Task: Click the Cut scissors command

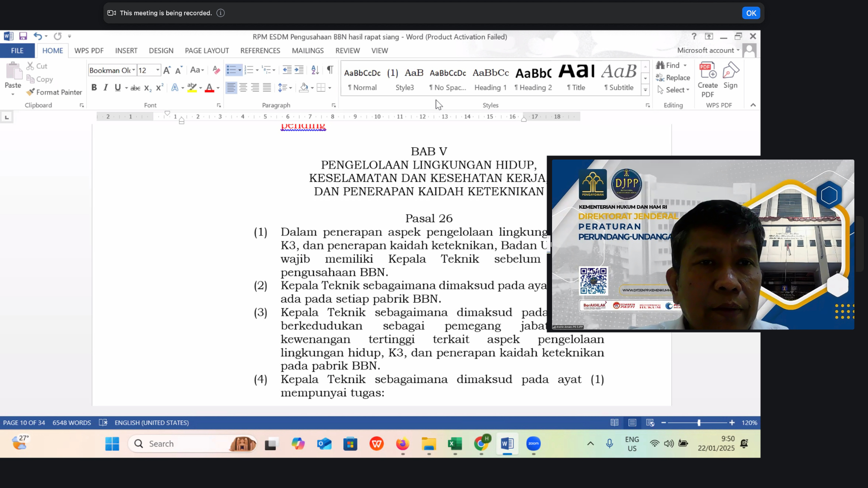Action: click(37, 66)
